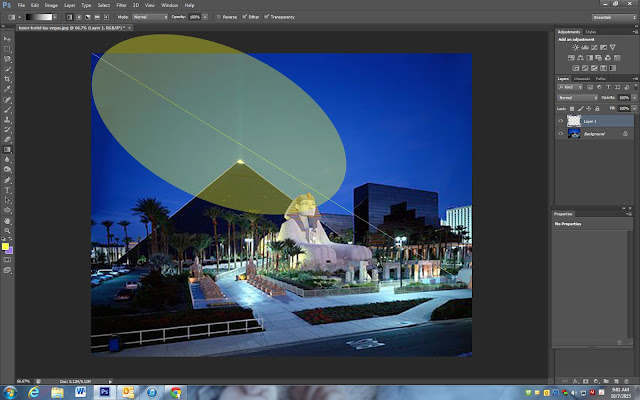Select the Move tool
The image size is (640, 400).
[x=7, y=39]
